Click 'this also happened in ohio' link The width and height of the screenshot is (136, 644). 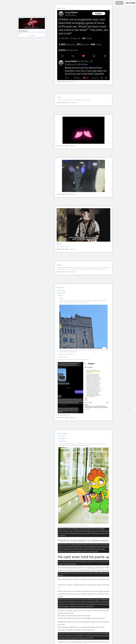[63, 415]
